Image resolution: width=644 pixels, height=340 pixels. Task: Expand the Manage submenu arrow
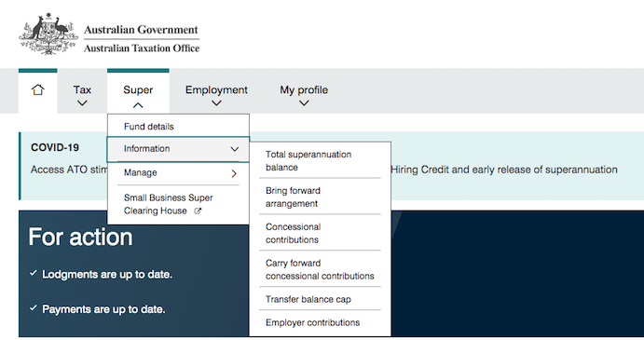click(234, 173)
